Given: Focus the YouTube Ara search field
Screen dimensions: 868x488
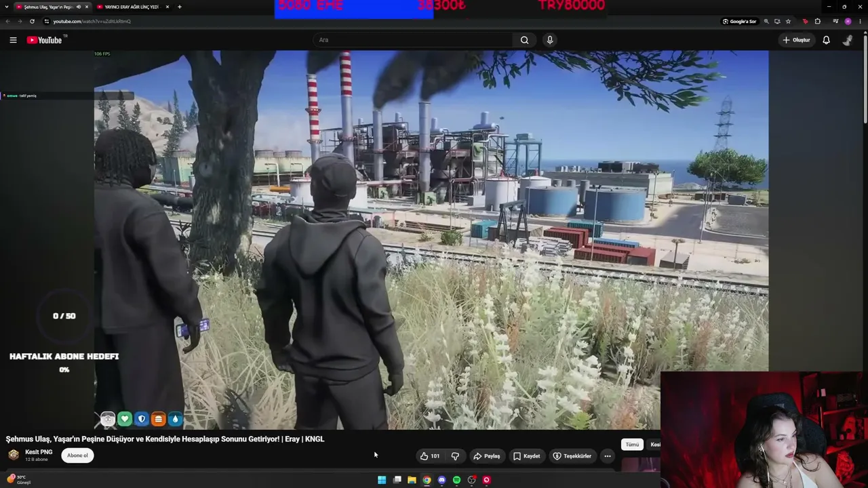Looking at the screenshot, I should pyautogui.click(x=413, y=40).
